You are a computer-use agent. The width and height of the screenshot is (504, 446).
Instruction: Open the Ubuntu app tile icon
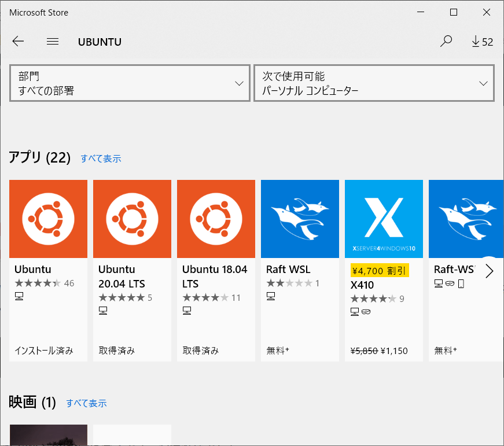coord(48,219)
